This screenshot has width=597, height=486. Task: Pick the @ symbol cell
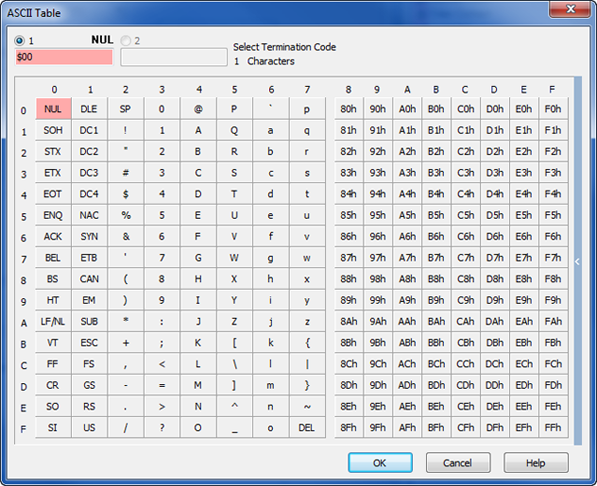198,109
